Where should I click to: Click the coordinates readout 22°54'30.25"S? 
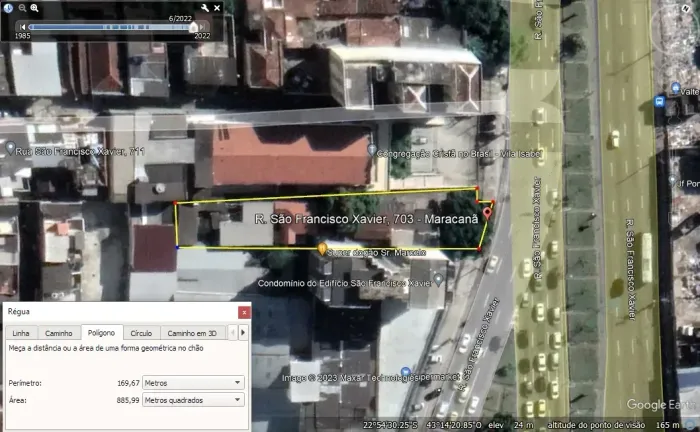tap(391, 425)
